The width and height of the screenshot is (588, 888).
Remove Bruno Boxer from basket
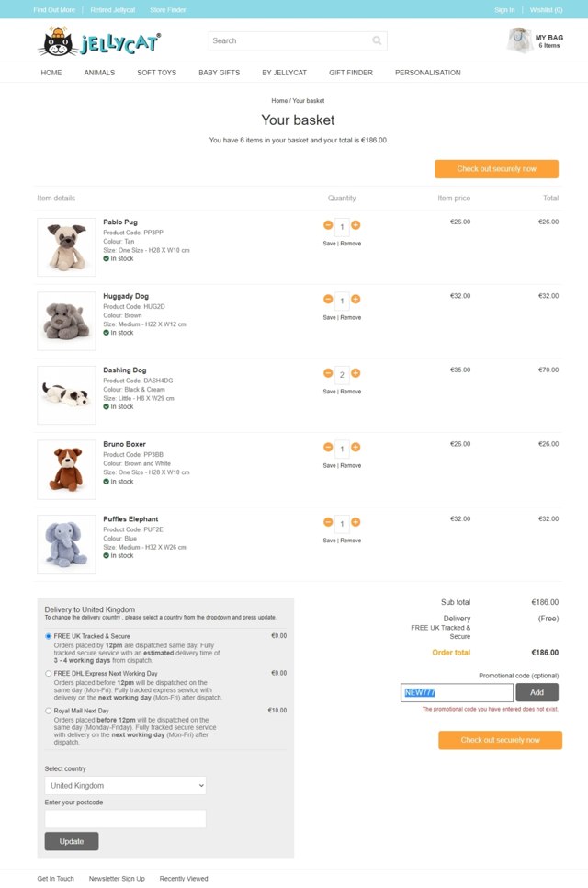[351, 466]
